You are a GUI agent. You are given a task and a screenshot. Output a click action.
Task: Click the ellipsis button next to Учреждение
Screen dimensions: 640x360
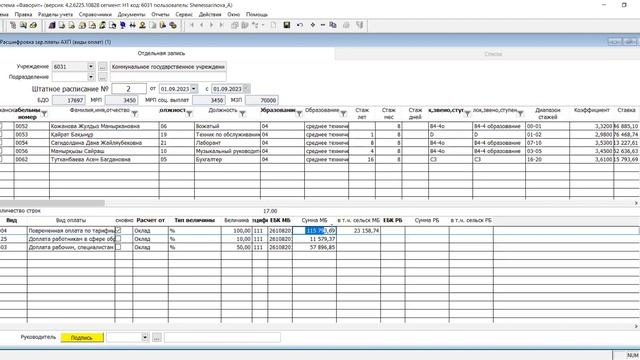click(102, 66)
